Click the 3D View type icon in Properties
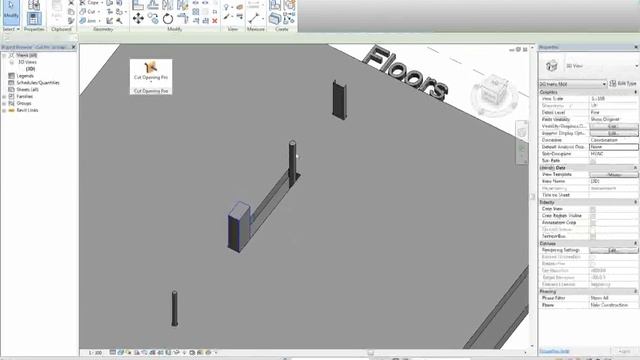Screen dimensions: 640x360 coord(551,65)
